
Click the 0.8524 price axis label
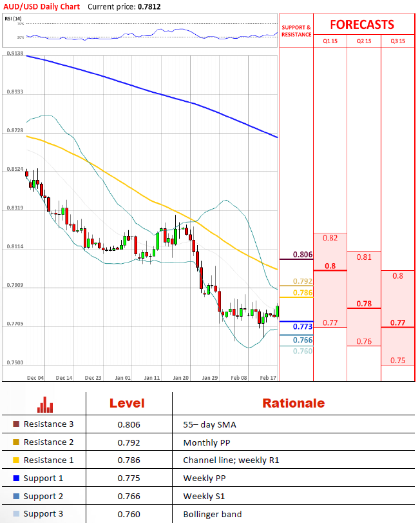click(15, 169)
